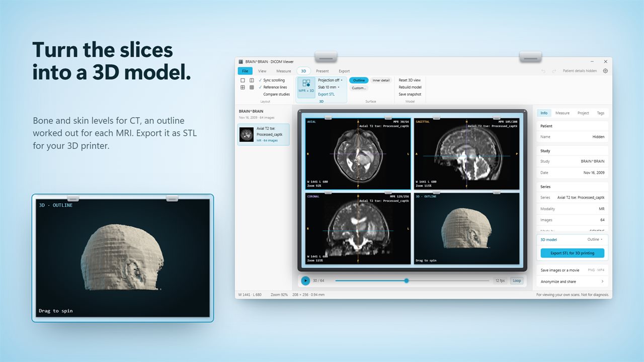
Task: Pick the 3x3 grid layout icon
Action: coord(252,87)
